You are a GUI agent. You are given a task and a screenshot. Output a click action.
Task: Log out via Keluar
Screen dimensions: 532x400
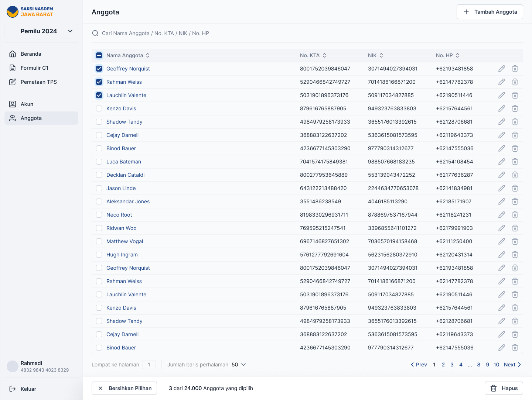pos(41,389)
